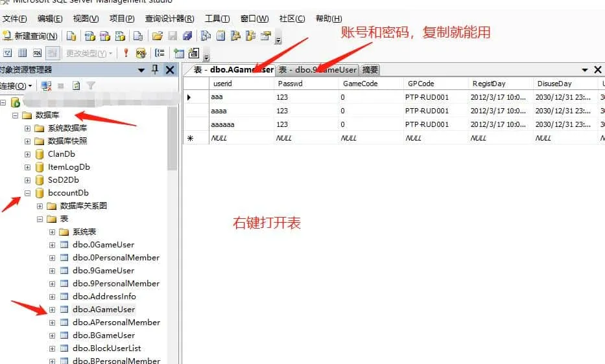Image resolution: width=605 pixels, height=364 pixels.
Task: Select the dbo.AddressInfo table
Action: [x=104, y=297]
